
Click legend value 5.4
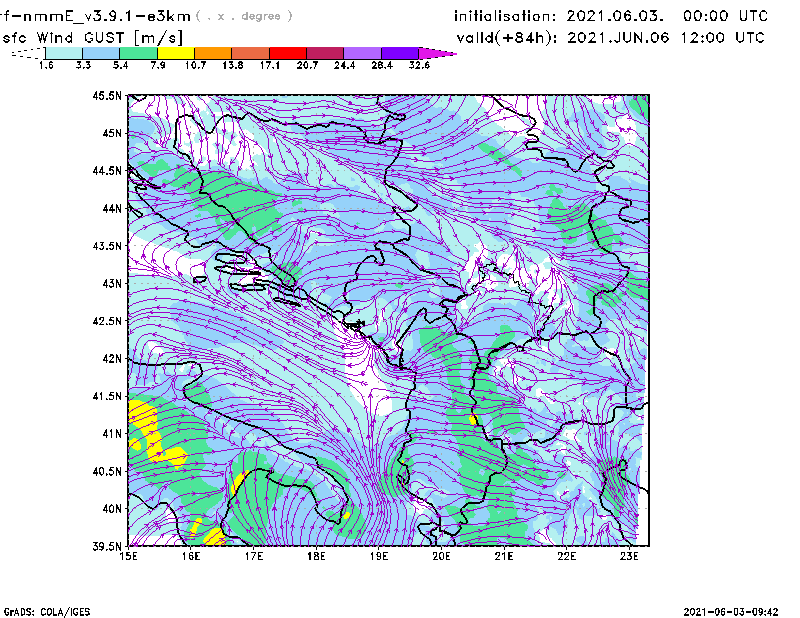120,65
